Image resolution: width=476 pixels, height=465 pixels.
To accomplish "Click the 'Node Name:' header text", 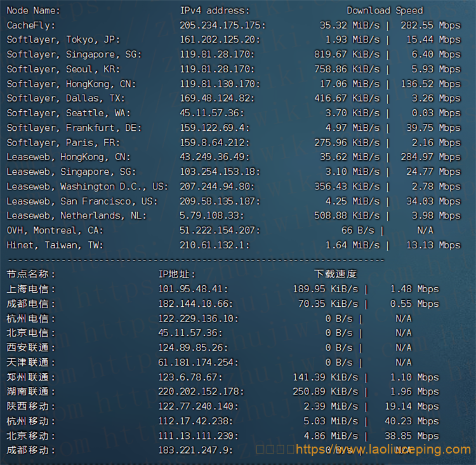I will click(x=34, y=11).
